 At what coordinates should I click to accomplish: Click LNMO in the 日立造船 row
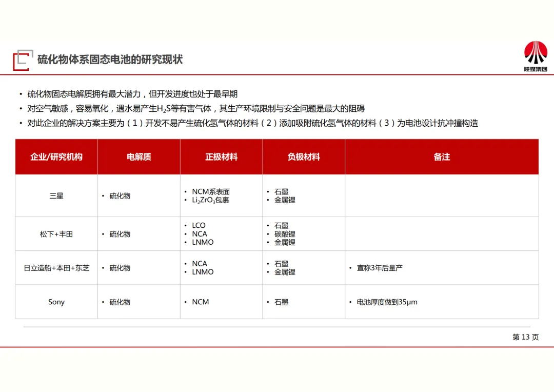tap(203, 272)
